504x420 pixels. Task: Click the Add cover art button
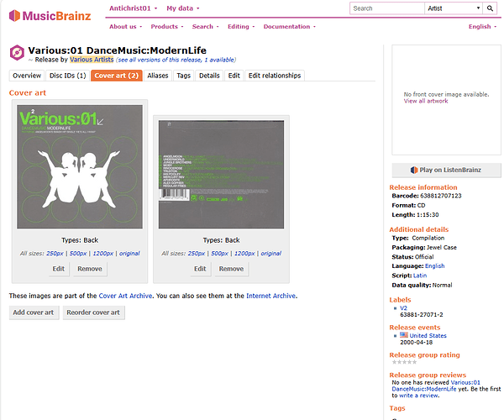pos(34,312)
